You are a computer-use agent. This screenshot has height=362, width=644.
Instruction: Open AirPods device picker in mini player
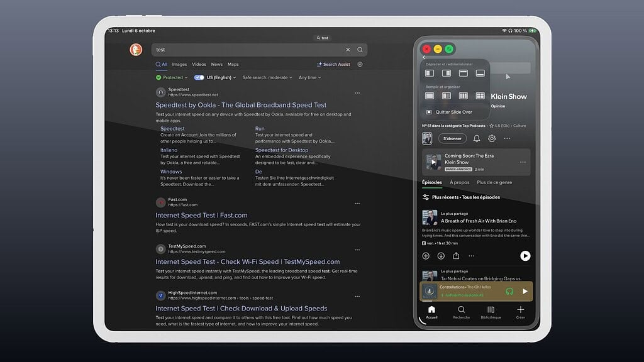(509, 292)
